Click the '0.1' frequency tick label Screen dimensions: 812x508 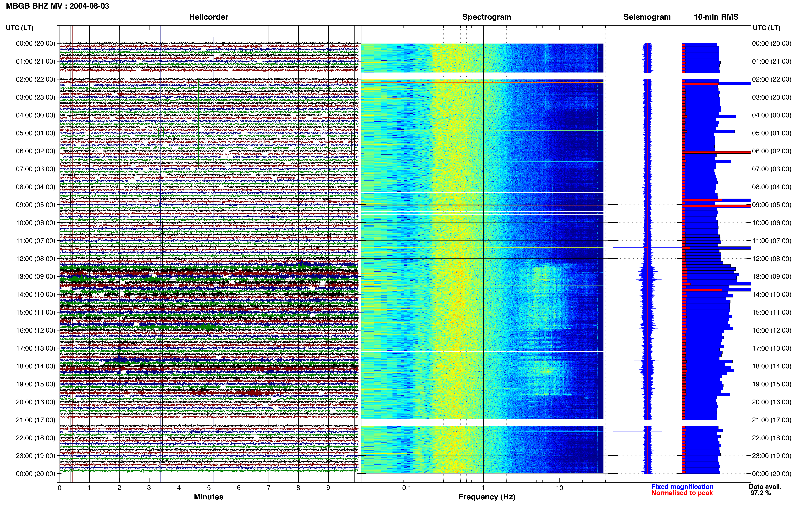(x=407, y=487)
